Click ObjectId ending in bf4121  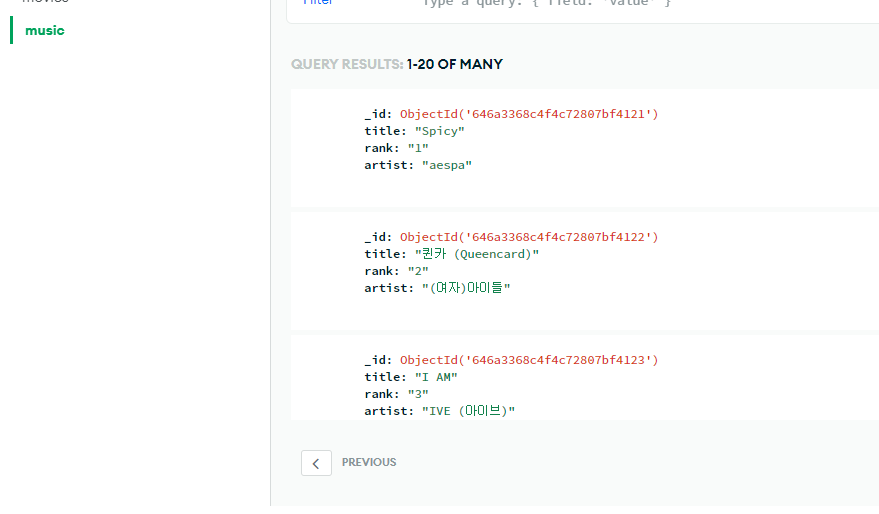point(529,114)
